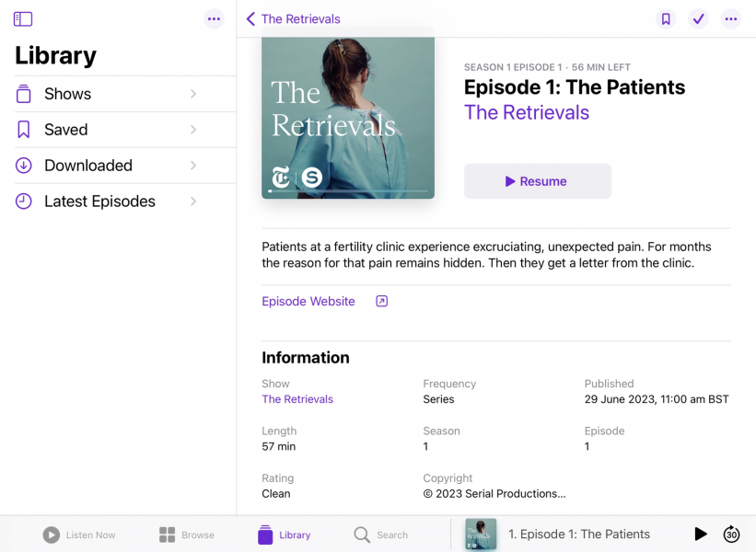Save episode with the bookmark icon
The height and width of the screenshot is (552, 756).
coord(666,19)
